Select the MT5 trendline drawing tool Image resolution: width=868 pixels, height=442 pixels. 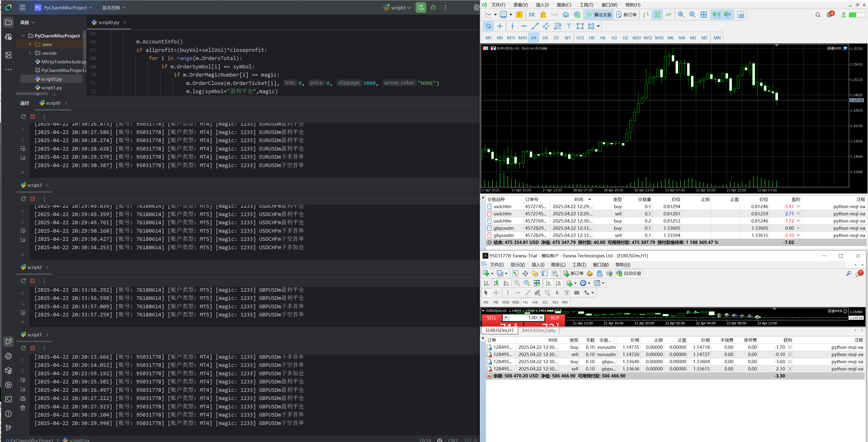pos(535,26)
